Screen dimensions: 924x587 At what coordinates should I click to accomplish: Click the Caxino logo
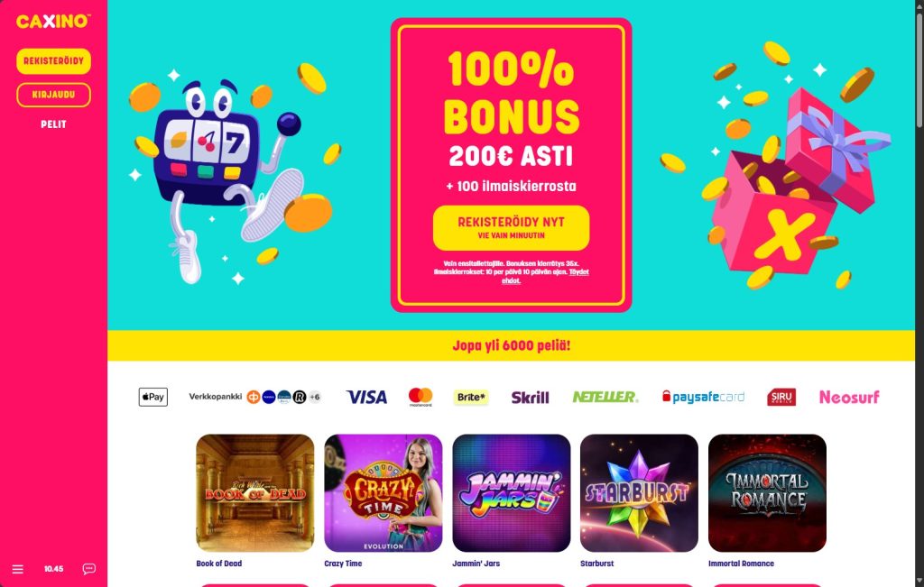53,22
